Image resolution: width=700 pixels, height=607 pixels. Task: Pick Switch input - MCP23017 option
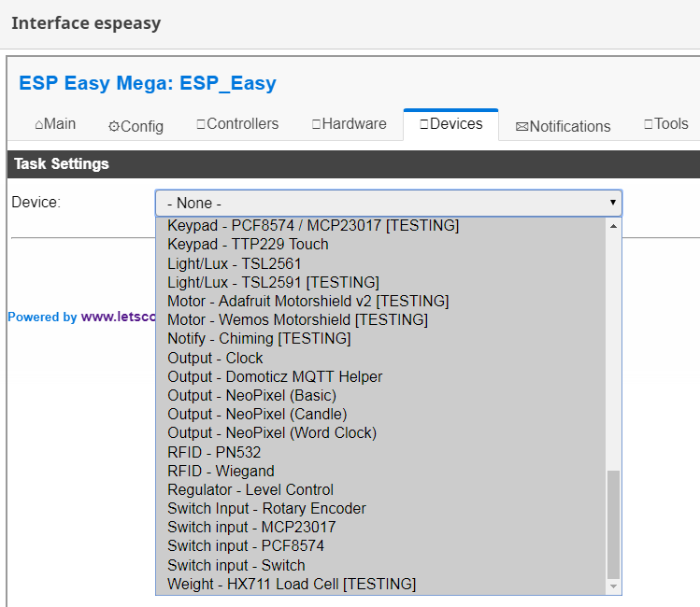click(x=381, y=527)
